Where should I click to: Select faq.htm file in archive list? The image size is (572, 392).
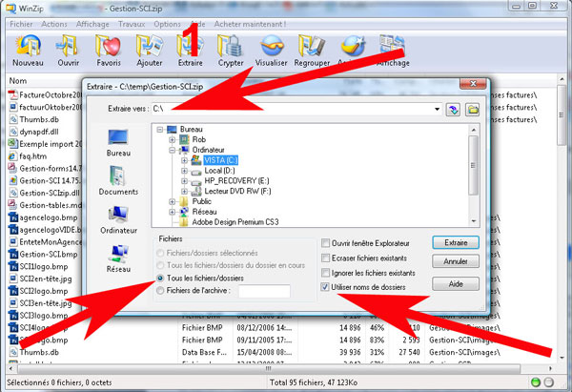[28, 156]
